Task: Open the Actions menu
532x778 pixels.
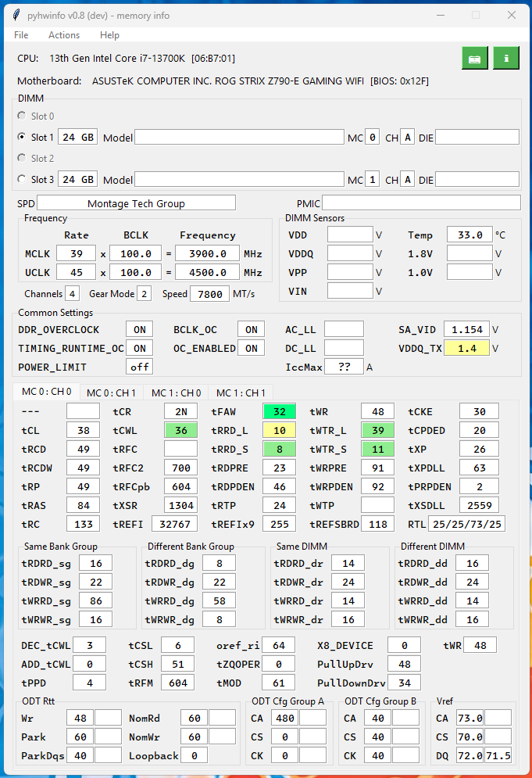Action: coord(64,35)
